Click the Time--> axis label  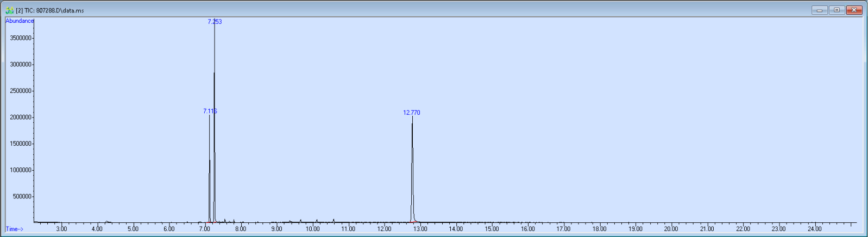(15, 229)
